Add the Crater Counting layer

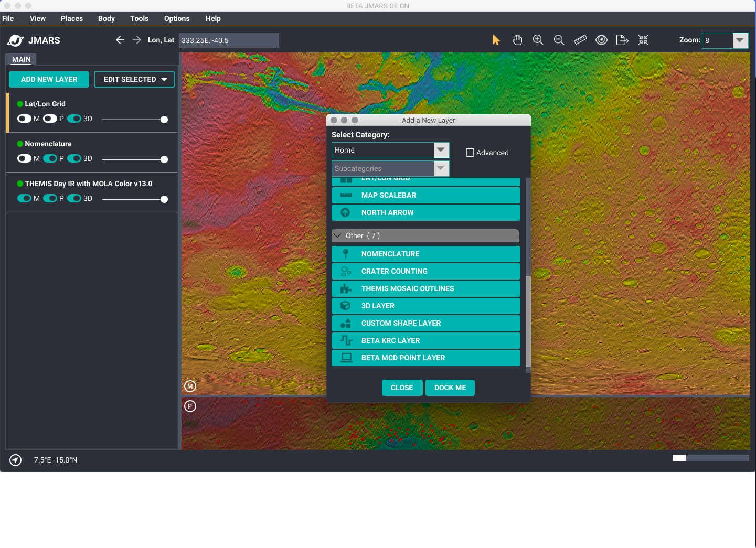425,271
